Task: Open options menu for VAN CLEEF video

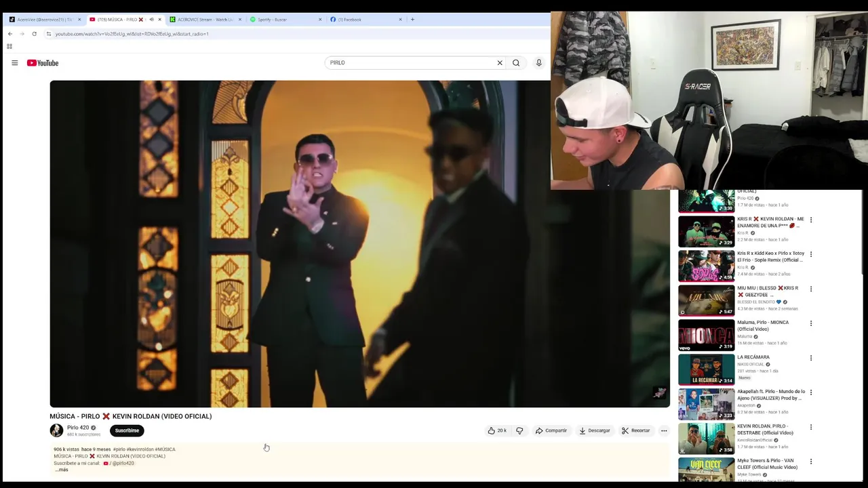Action: pyautogui.click(x=811, y=462)
